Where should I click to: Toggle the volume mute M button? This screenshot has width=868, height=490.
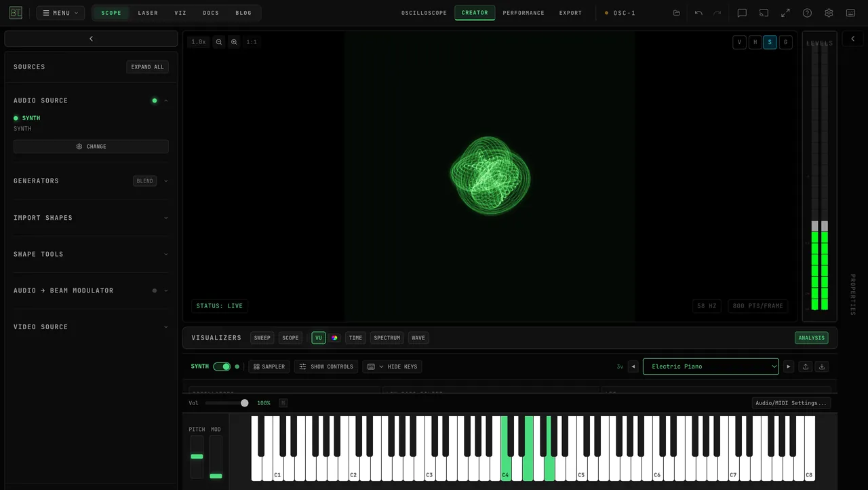(x=283, y=403)
